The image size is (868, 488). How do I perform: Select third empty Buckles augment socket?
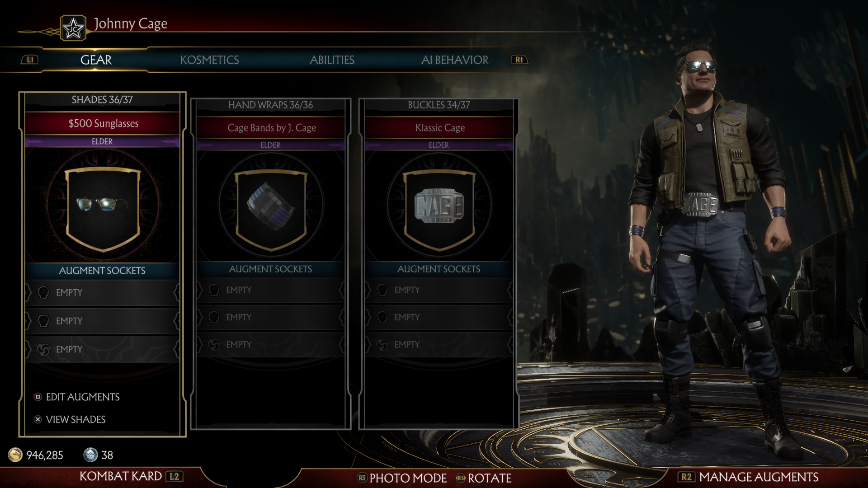439,344
